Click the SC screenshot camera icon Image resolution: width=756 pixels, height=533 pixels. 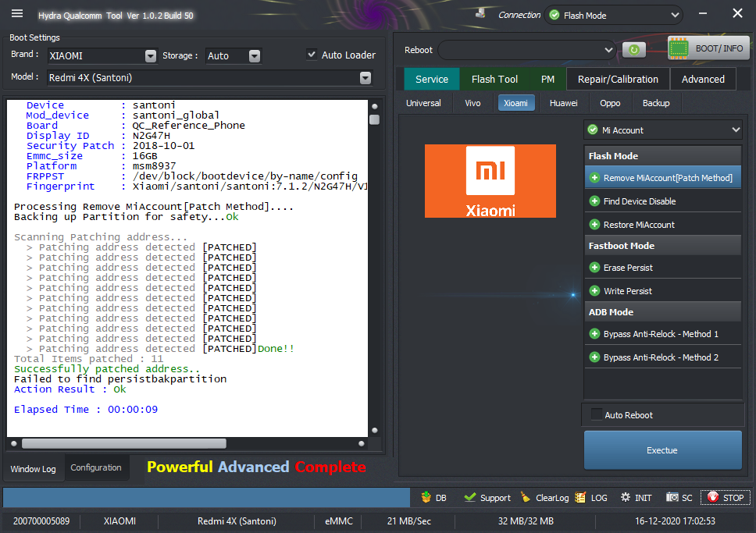point(672,497)
